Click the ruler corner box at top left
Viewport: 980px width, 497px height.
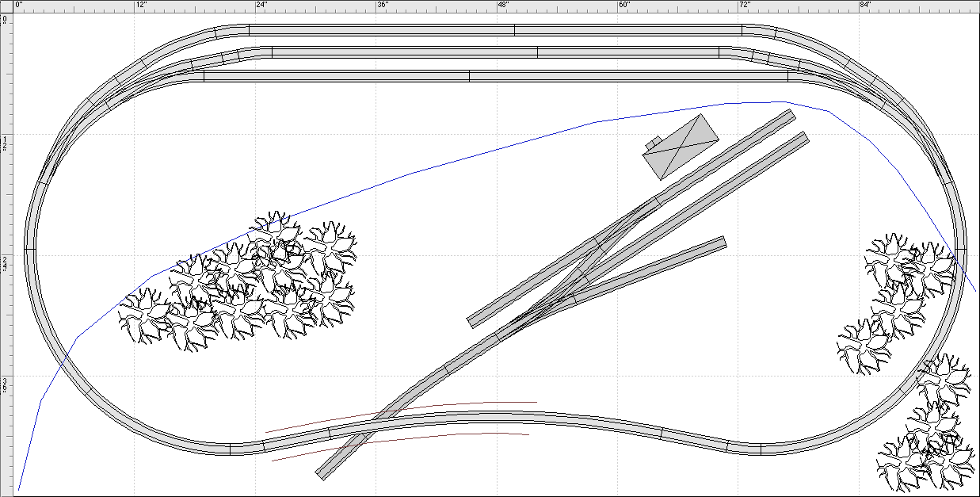pyautogui.click(x=6, y=6)
